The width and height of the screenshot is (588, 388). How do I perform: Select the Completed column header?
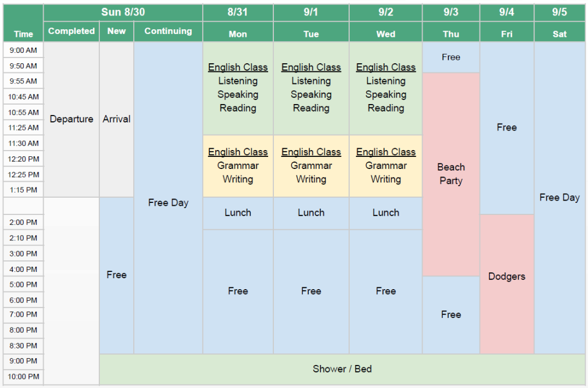(71, 31)
